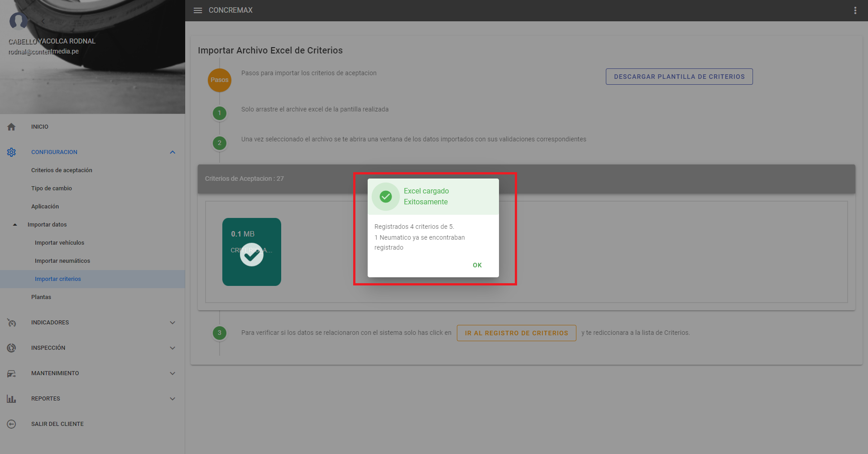Select Importar neumáticos in sidebar
Viewport: 868px width, 454px height.
pyautogui.click(x=62, y=261)
